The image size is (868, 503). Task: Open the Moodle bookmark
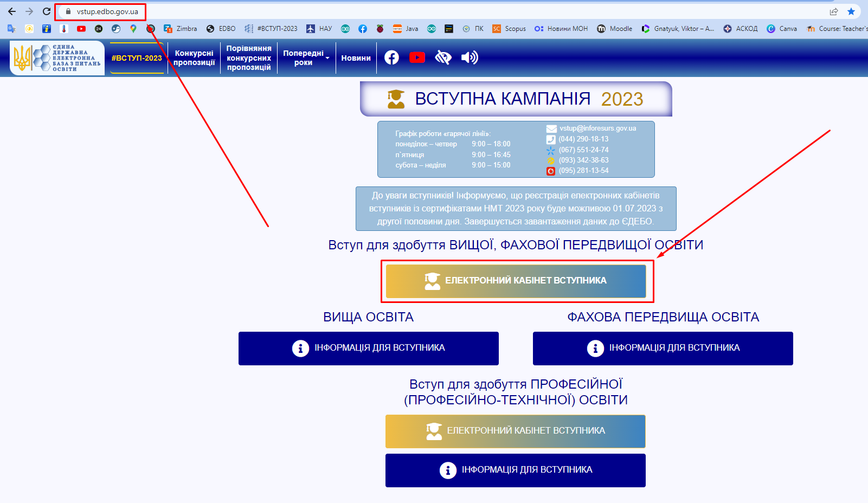click(615, 29)
